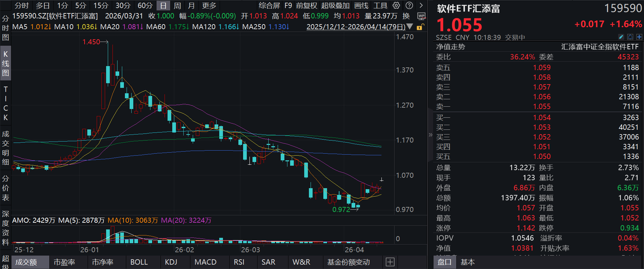Toggle the orange date range lock

click(420, 27)
